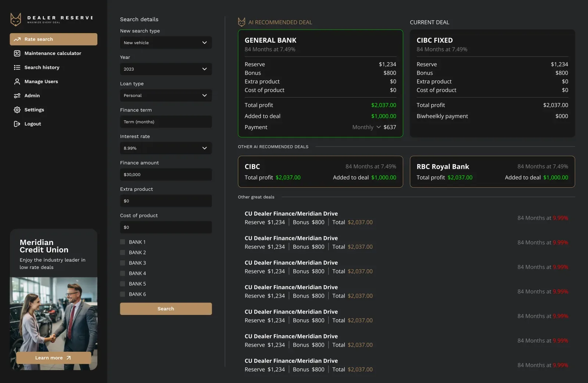Click the OTHER AI RECOMMENDED DEALS label
588x383 pixels.
(273, 147)
